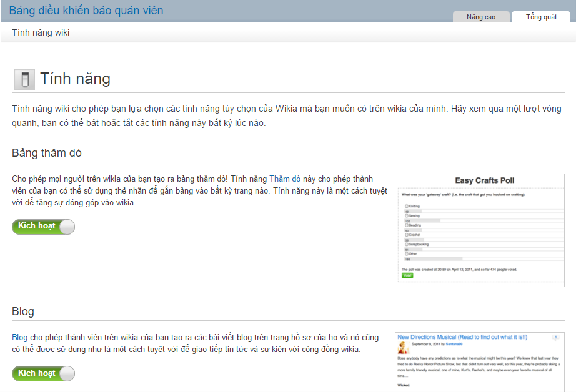Click the Bảng thăm dò section heading
The height and width of the screenshot is (392, 576).
[x=47, y=153]
